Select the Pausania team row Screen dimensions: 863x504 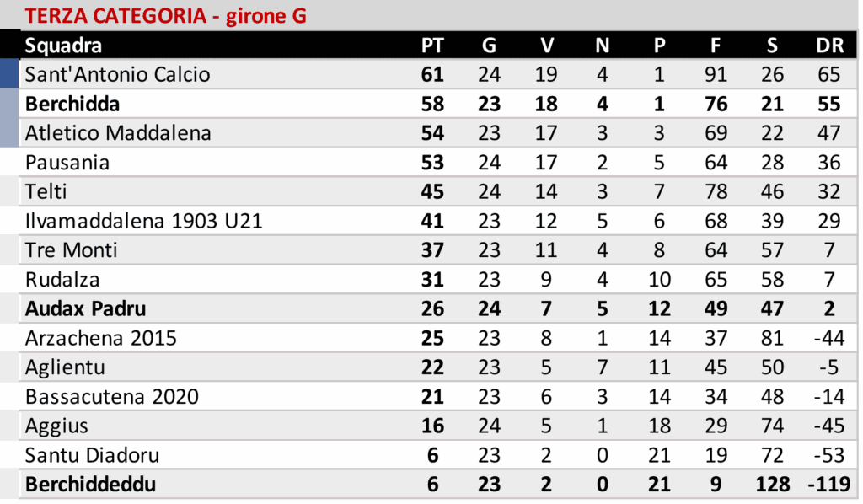point(67,163)
